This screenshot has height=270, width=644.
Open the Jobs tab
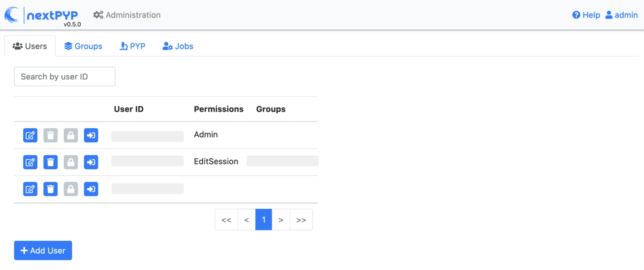178,46
